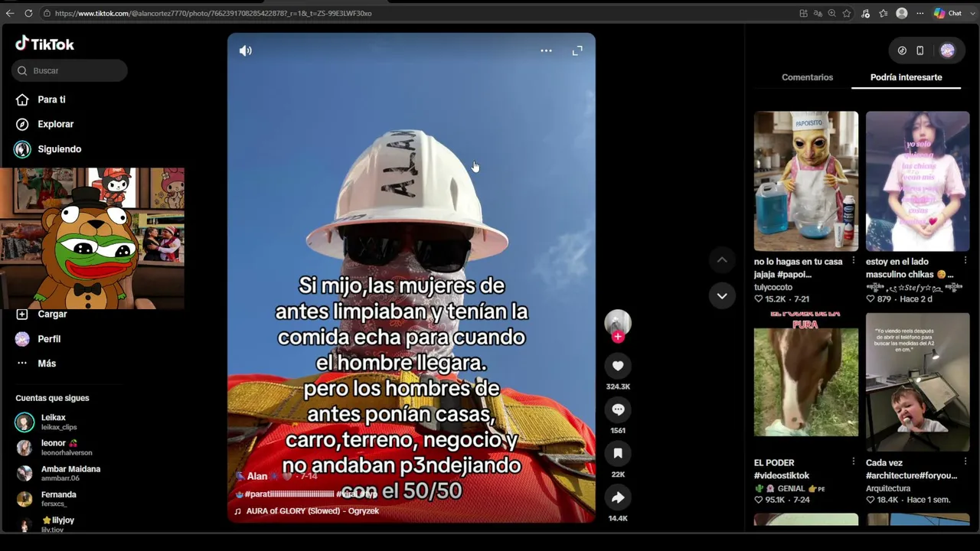The image size is (980, 551).
Task: Open the profile avatar in TikTok header
Action: tap(947, 51)
